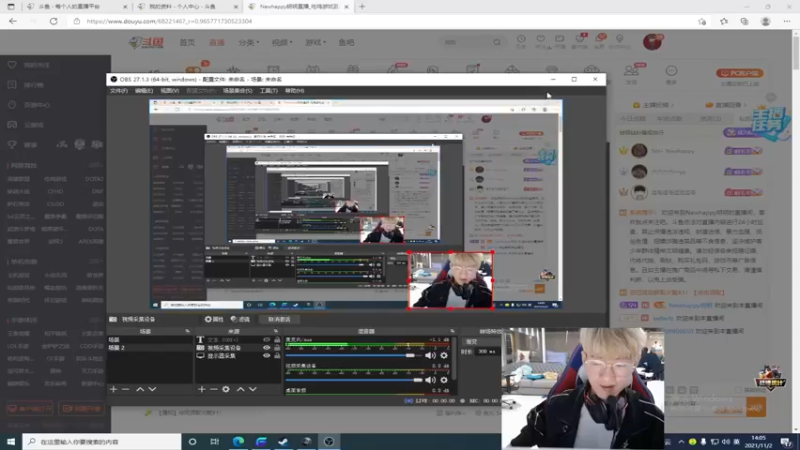Screen dimensions: 800x450
Task: Open OBS 帮助 (Help) menu
Action: coord(294,91)
